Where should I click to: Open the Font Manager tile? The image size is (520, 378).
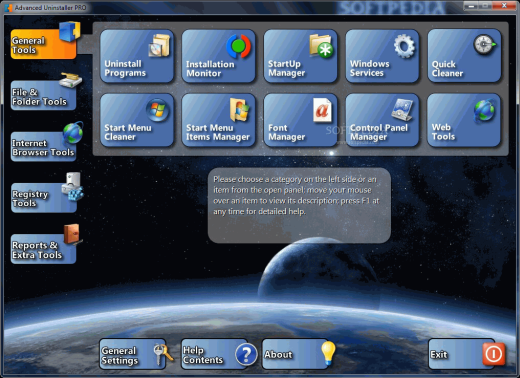(x=301, y=120)
